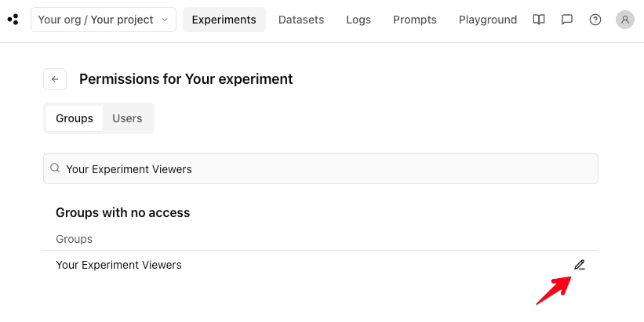Screen dimensions: 644x322
Task: Select the Groups permissions tab
Action: tap(75, 118)
